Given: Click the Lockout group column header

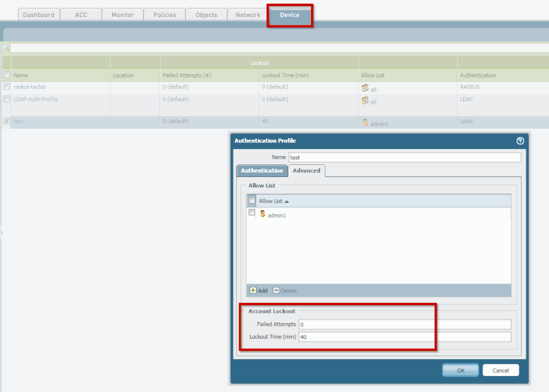Looking at the screenshot, I should pyautogui.click(x=259, y=63).
